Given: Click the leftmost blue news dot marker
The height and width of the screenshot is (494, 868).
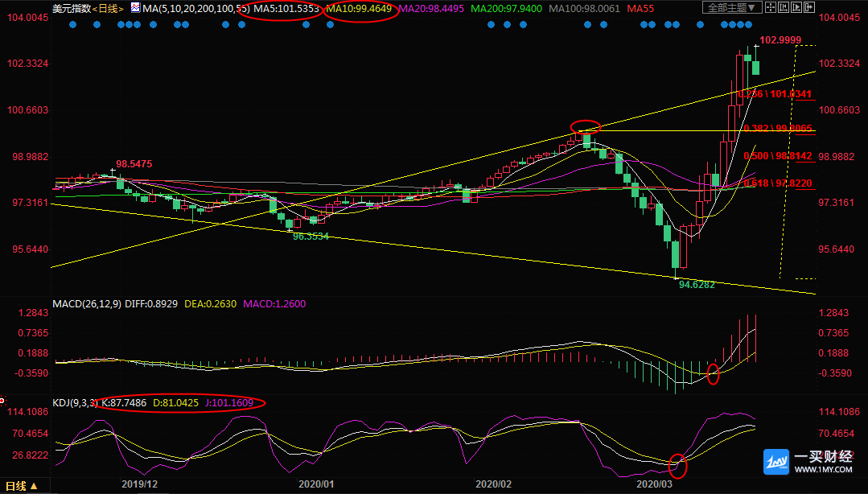Looking at the screenshot, I should pyautogui.click(x=72, y=25).
